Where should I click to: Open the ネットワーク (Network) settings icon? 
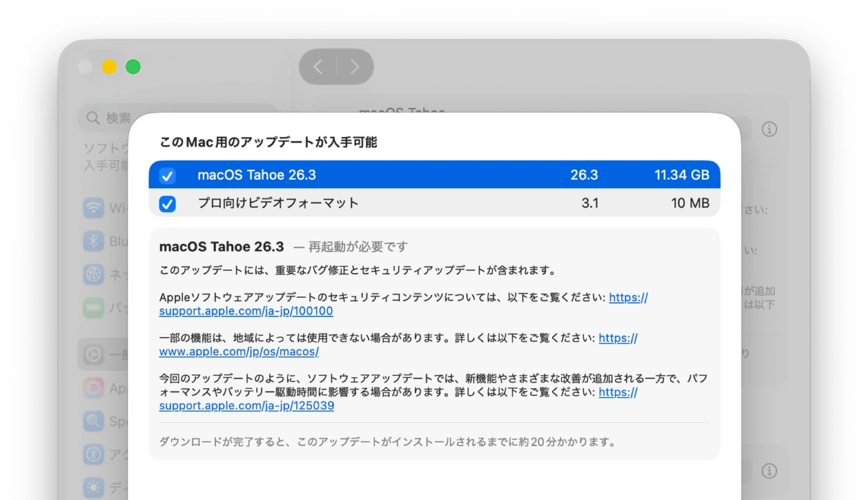tap(95, 275)
